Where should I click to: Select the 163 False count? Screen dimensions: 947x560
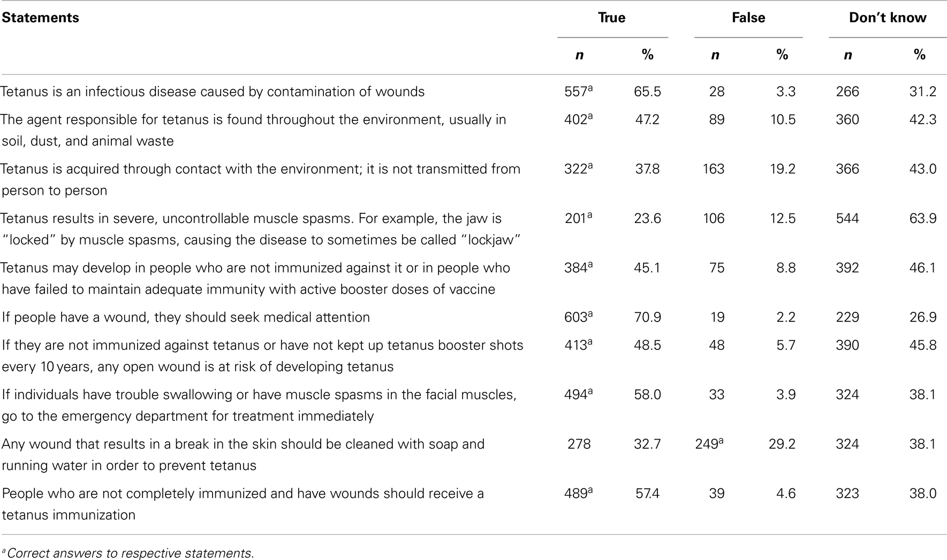pyautogui.click(x=713, y=169)
